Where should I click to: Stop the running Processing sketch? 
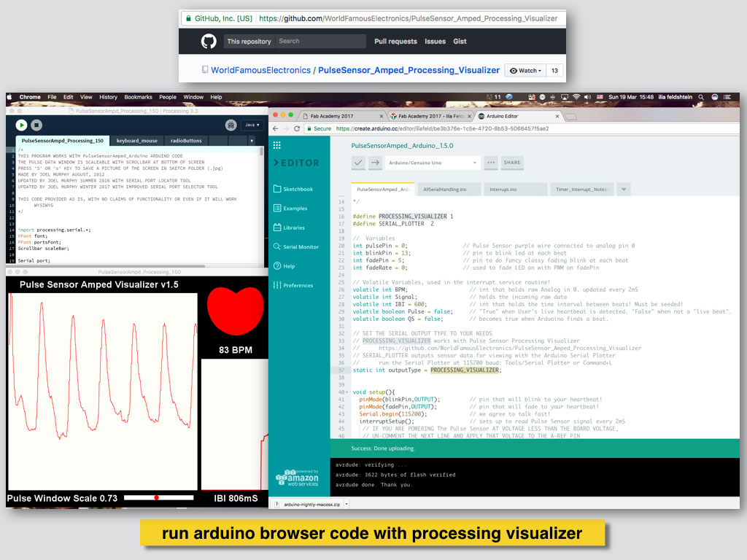pyautogui.click(x=36, y=125)
